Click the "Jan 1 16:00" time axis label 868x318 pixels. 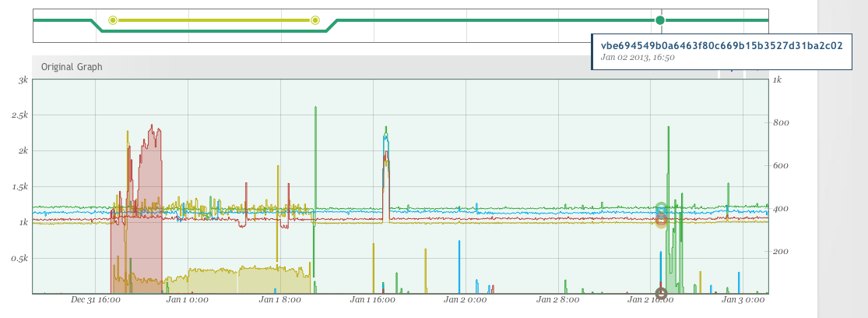[373, 300]
